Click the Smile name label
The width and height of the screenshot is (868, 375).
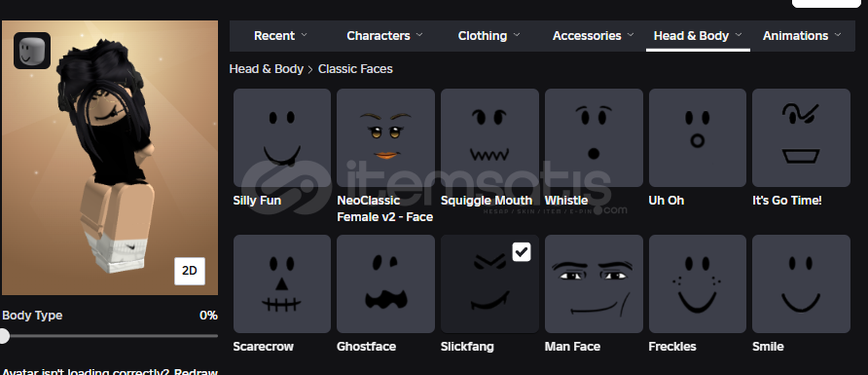click(x=768, y=347)
